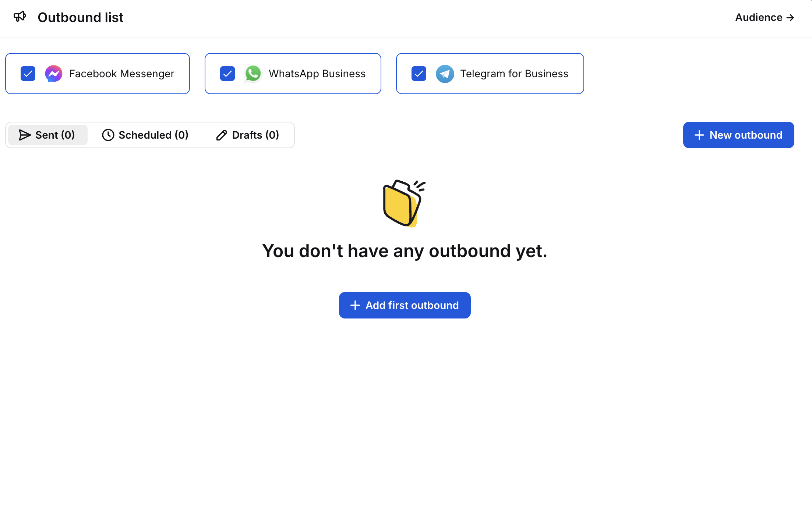The image size is (812, 509).
Task: Click the Facebook Messenger logo icon
Action: (54, 74)
